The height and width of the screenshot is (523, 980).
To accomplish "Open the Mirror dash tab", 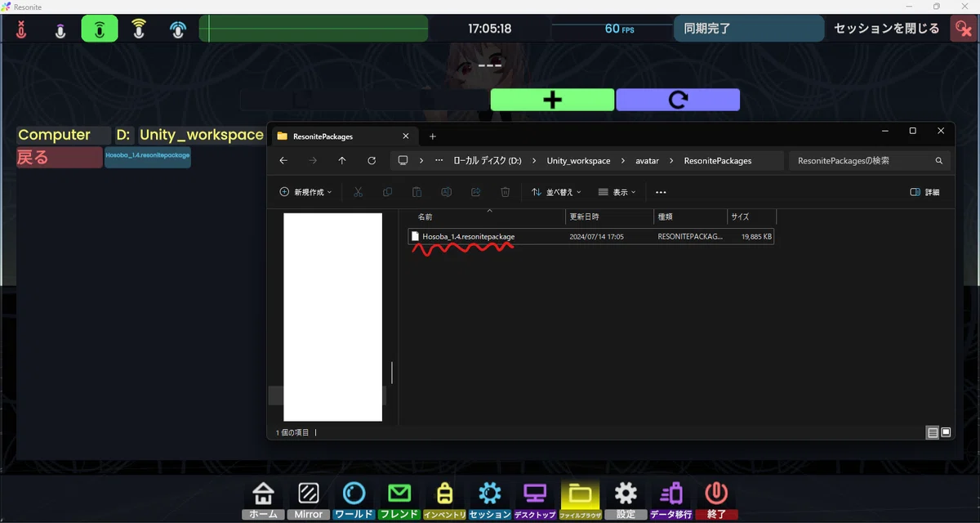I will (309, 500).
